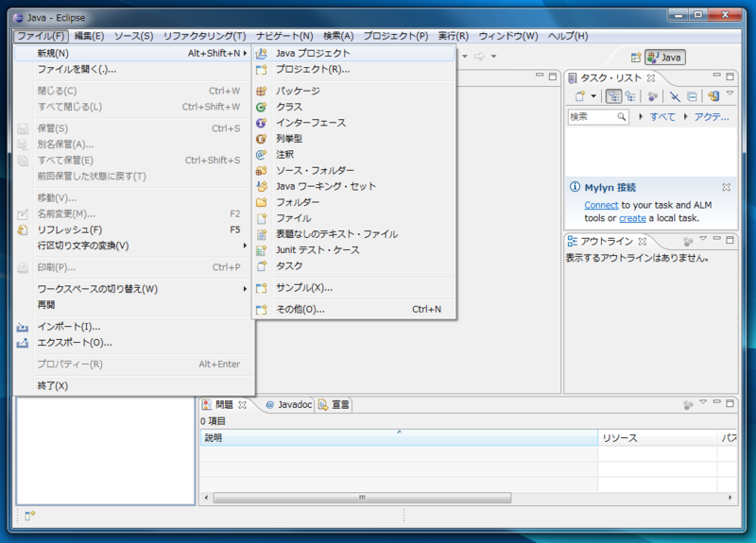Open the ウィンドウ(W) menu
The image size is (756, 543).
point(508,36)
